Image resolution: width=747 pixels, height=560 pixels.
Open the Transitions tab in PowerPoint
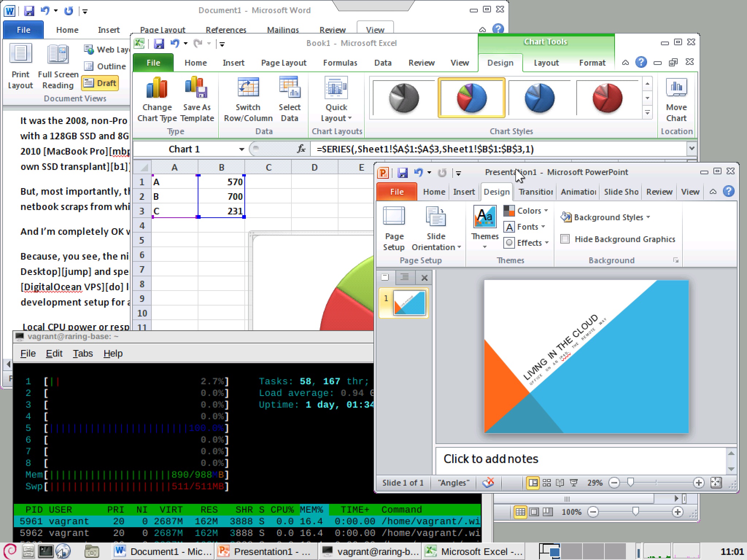536,192
